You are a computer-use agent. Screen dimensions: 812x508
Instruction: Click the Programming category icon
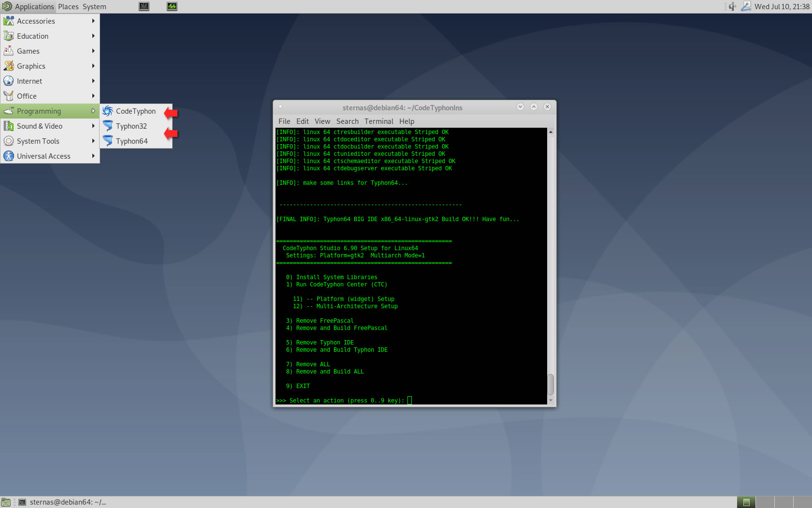[9, 111]
